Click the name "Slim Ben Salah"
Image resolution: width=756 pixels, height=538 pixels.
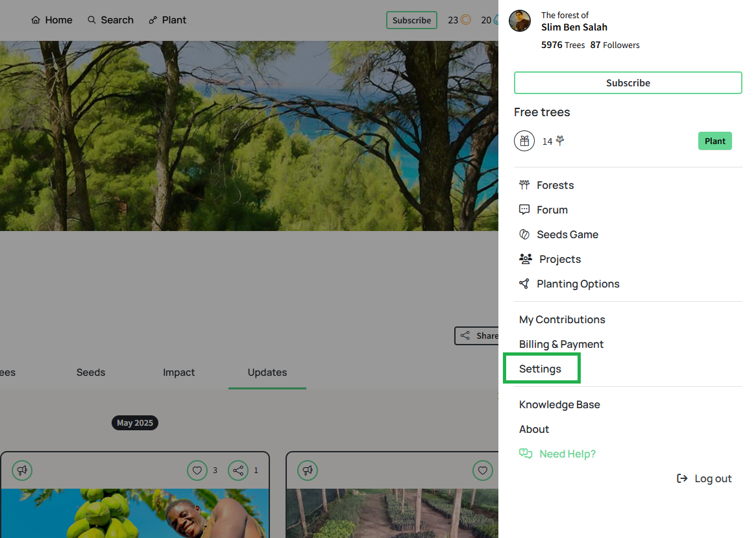tap(574, 27)
